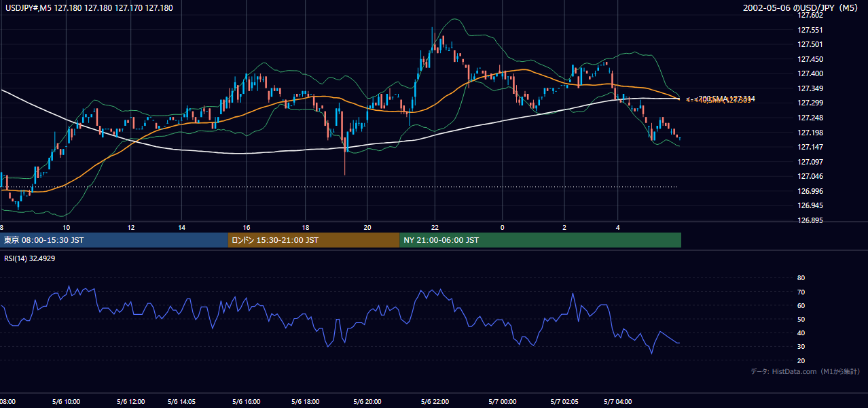The height and width of the screenshot is (408, 868).
Task: Click hour tick 10 under price chart
Action: (x=66, y=228)
